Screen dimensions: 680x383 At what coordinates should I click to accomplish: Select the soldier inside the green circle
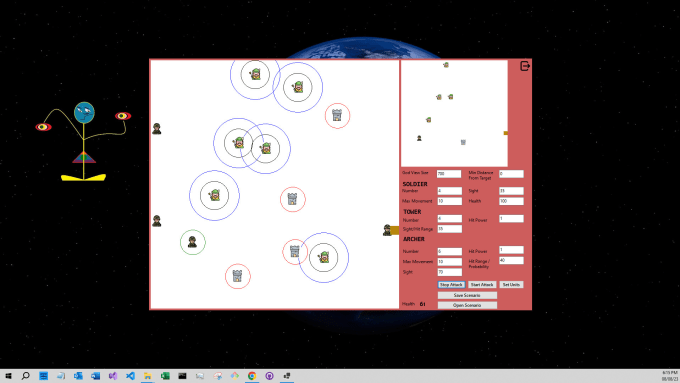(x=192, y=242)
